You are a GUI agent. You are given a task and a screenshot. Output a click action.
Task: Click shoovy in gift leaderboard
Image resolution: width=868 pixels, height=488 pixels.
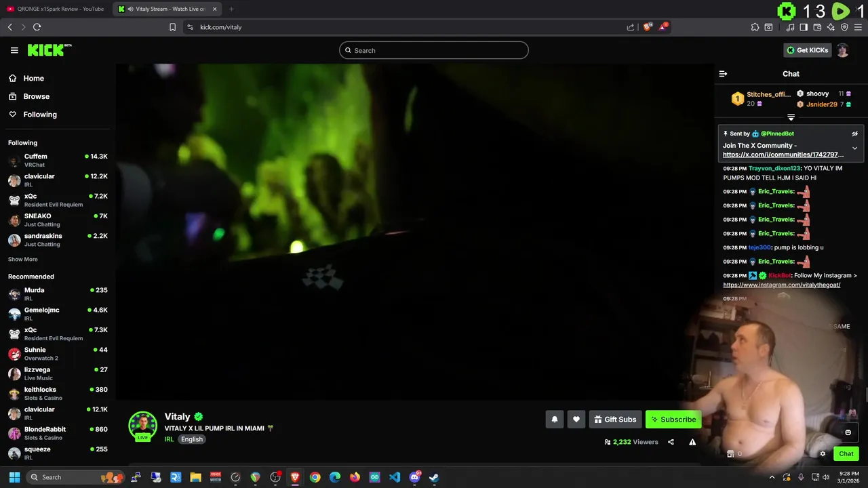(817, 94)
